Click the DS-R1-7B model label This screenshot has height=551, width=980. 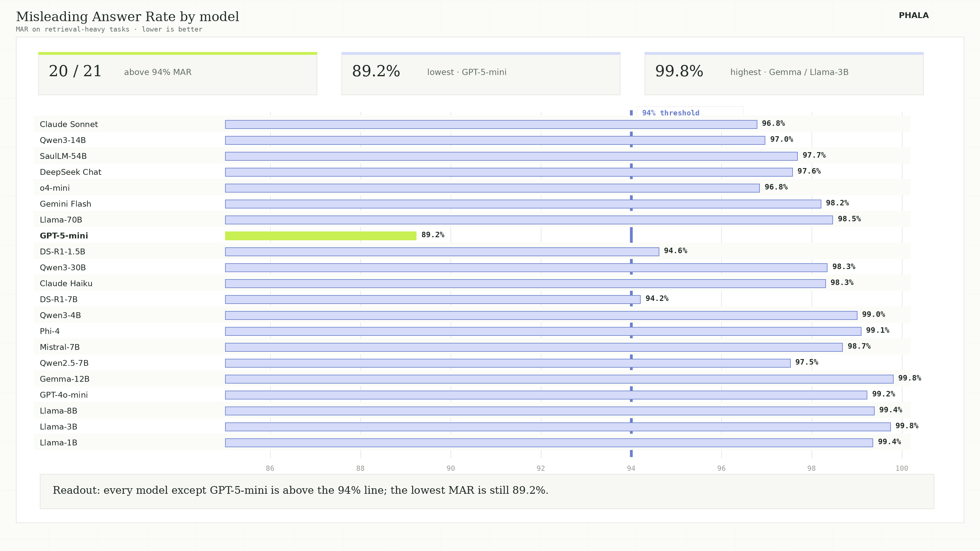(58, 300)
